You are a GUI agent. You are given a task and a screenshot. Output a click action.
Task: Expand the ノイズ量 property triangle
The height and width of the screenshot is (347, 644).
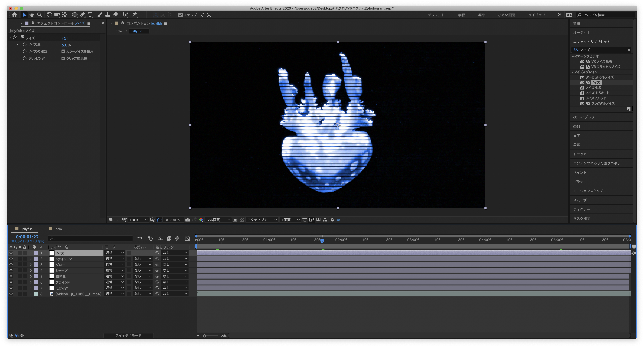pos(17,44)
